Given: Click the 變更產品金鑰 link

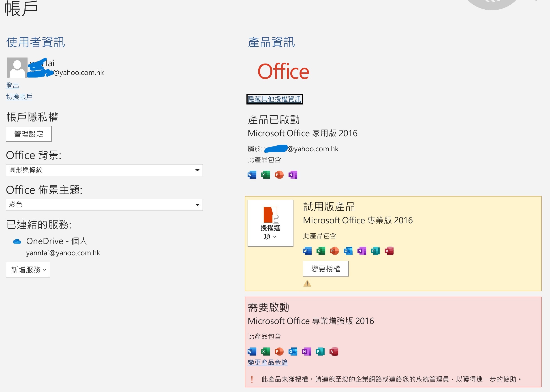Looking at the screenshot, I should [x=268, y=362].
